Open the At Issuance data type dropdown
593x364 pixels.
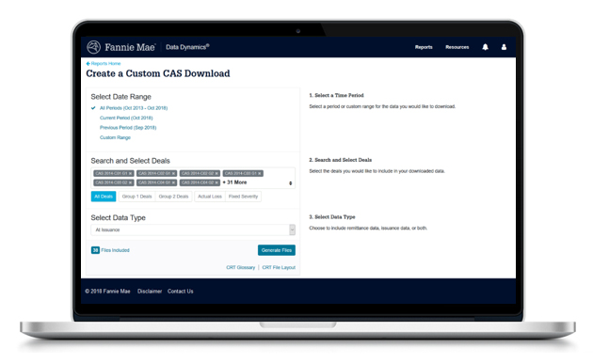[x=193, y=229]
